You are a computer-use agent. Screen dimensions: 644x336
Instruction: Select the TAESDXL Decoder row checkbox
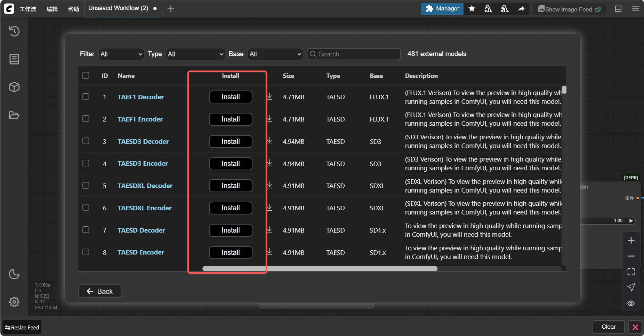(x=86, y=186)
